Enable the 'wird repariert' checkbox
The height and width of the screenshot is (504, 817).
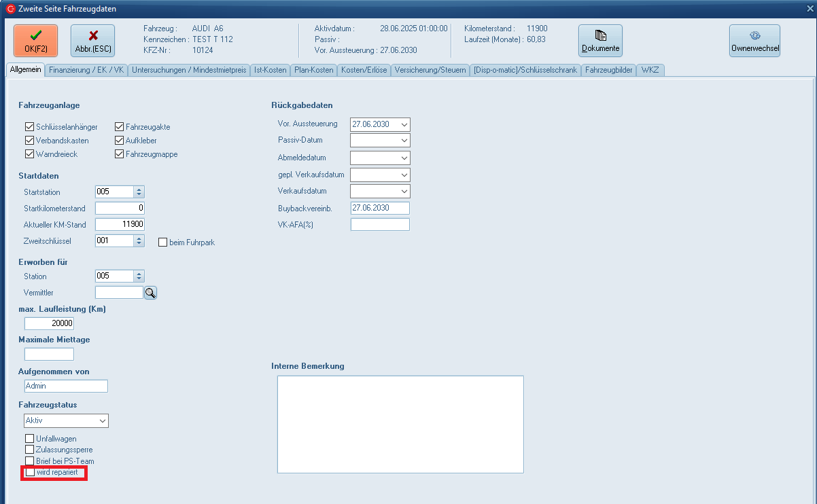coord(30,472)
